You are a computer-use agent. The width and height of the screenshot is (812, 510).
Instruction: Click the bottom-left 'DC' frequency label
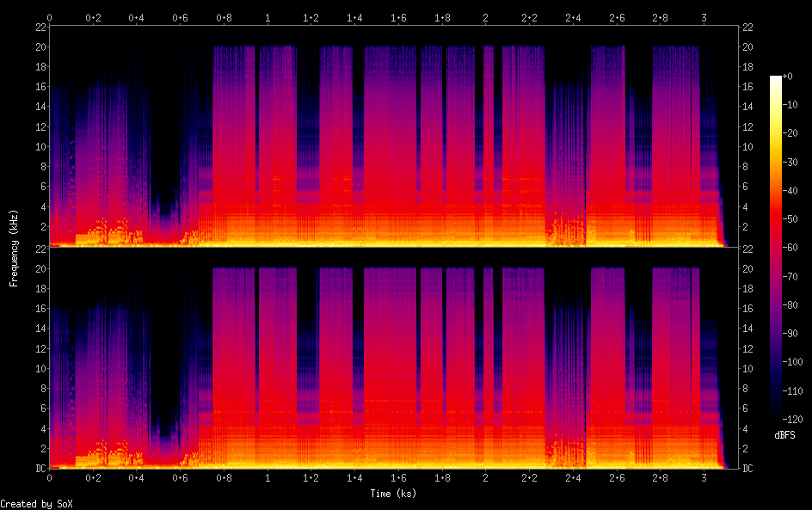[40, 469]
